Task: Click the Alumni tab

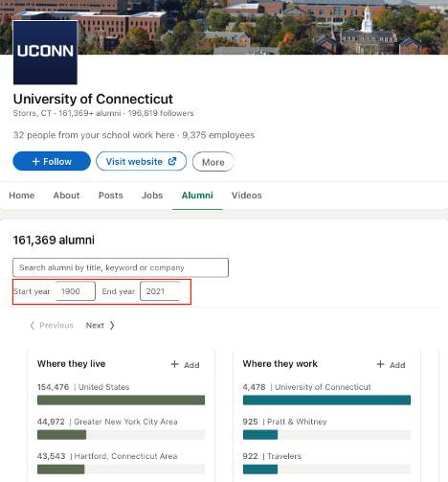Action: click(x=197, y=195)
